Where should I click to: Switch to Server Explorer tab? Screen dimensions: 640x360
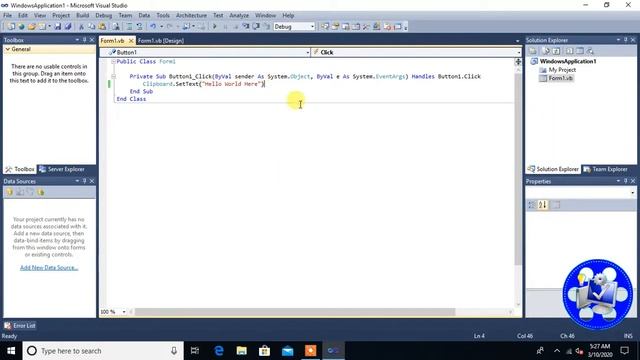pos(62,169)
